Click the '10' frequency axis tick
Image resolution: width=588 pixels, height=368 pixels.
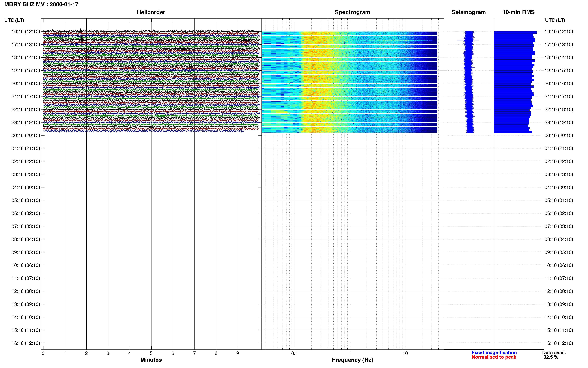click(x=405, y=353)
